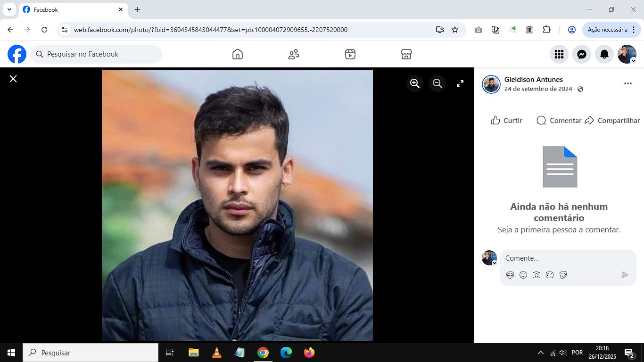Open Gleidison Antunes profile link
The width and height of the screenshot is (644, 362).
coord(533,80)
